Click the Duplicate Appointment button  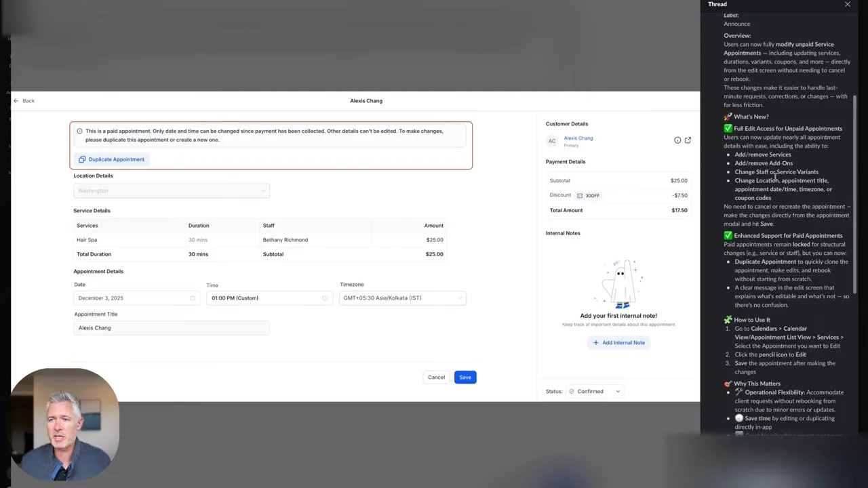111,159
